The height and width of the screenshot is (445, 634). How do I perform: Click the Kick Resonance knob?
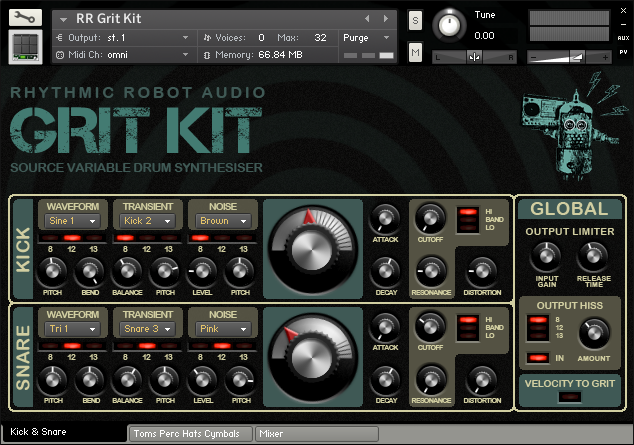[x=431, y=272]
